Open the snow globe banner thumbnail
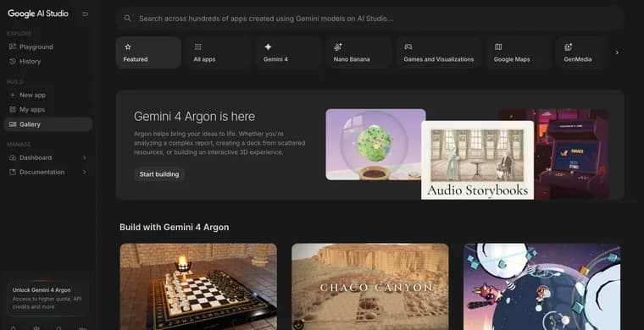This screenshot has height=330, width=644. point(375,145)
